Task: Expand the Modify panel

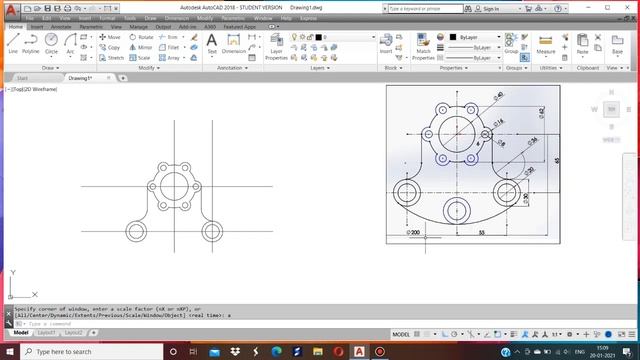Action: point(149,68)
